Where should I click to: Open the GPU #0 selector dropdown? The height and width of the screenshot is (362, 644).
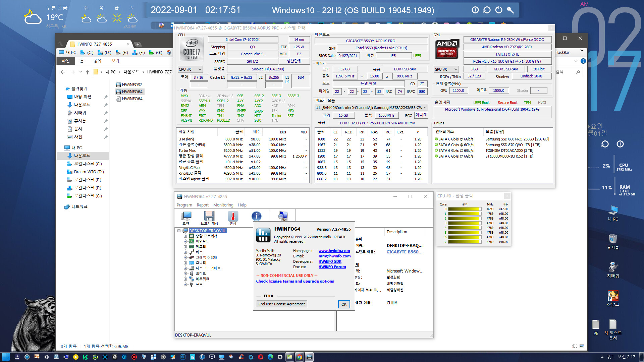446,69
